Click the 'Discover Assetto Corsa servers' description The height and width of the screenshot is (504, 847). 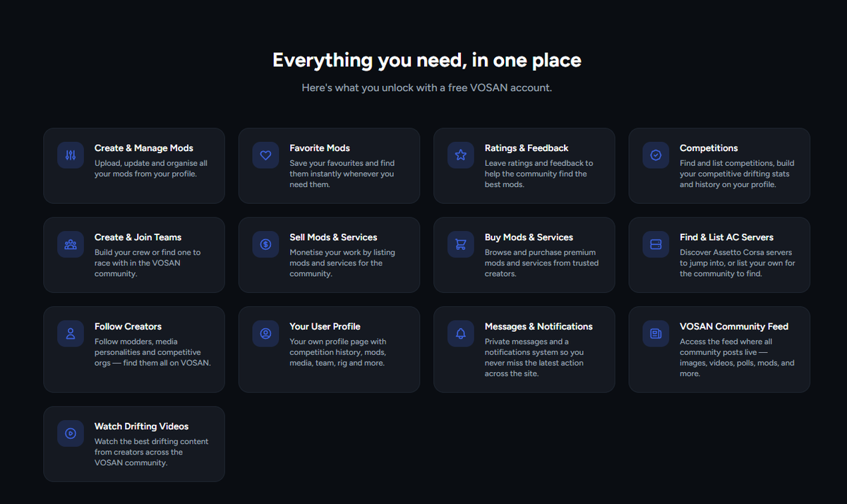(738, 263)
